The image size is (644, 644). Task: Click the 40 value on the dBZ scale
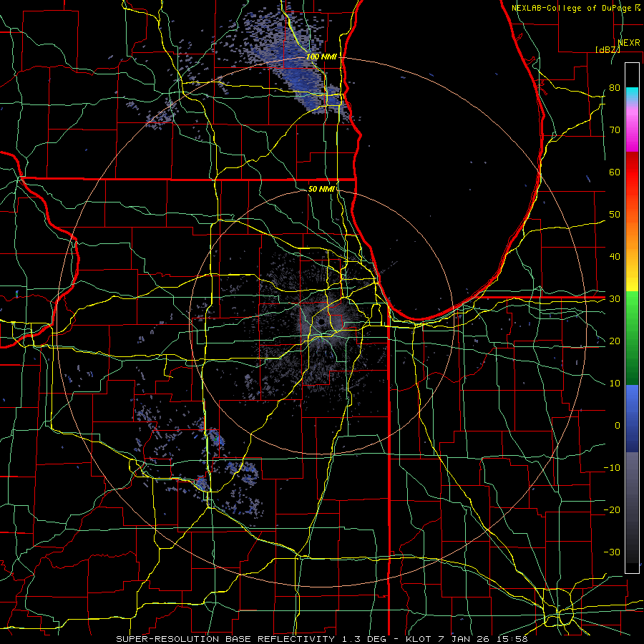pos(615,257)
